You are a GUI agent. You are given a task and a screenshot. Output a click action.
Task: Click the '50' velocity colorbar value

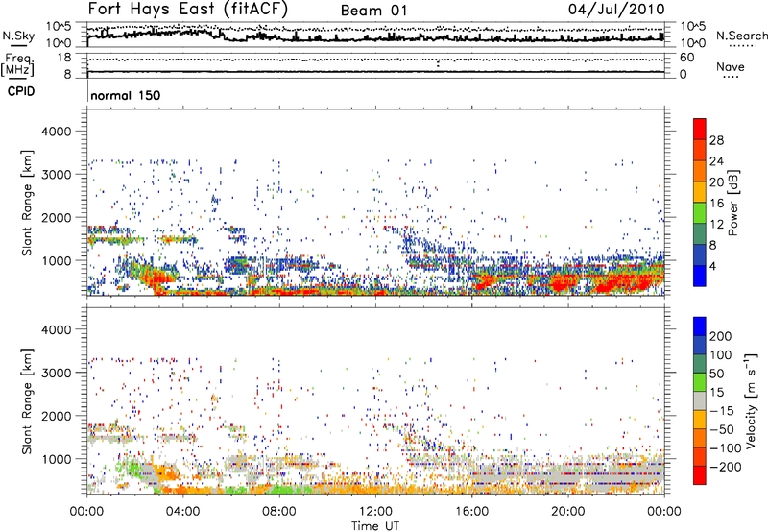pos(716,374)
